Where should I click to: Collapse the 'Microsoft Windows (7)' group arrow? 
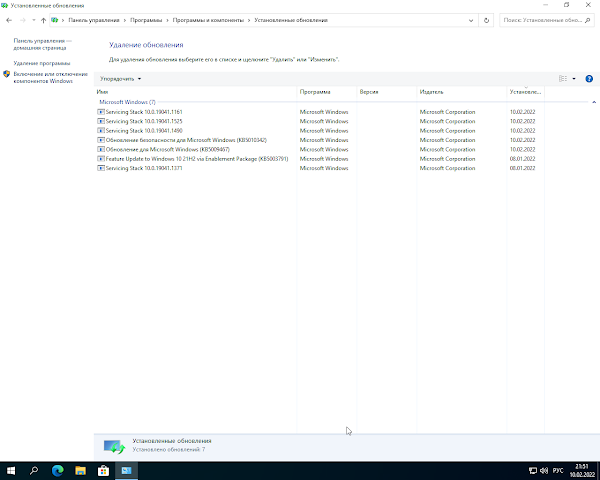tap(594, 102)
